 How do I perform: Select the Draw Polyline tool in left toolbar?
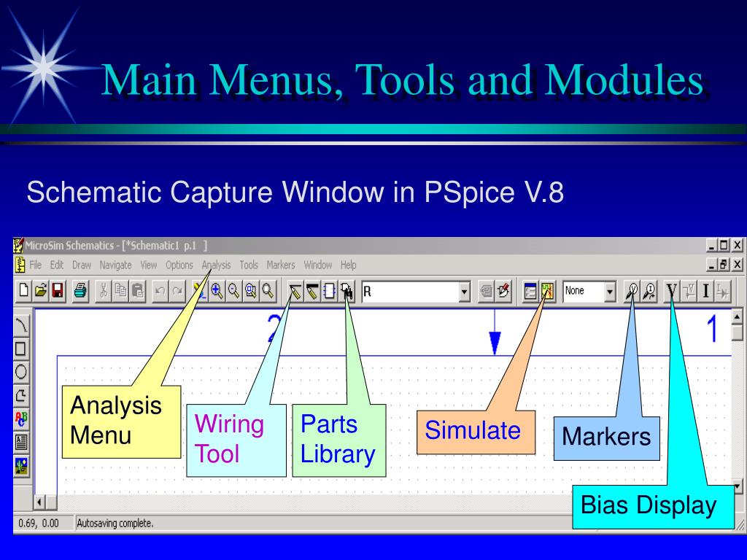point(21,394)
